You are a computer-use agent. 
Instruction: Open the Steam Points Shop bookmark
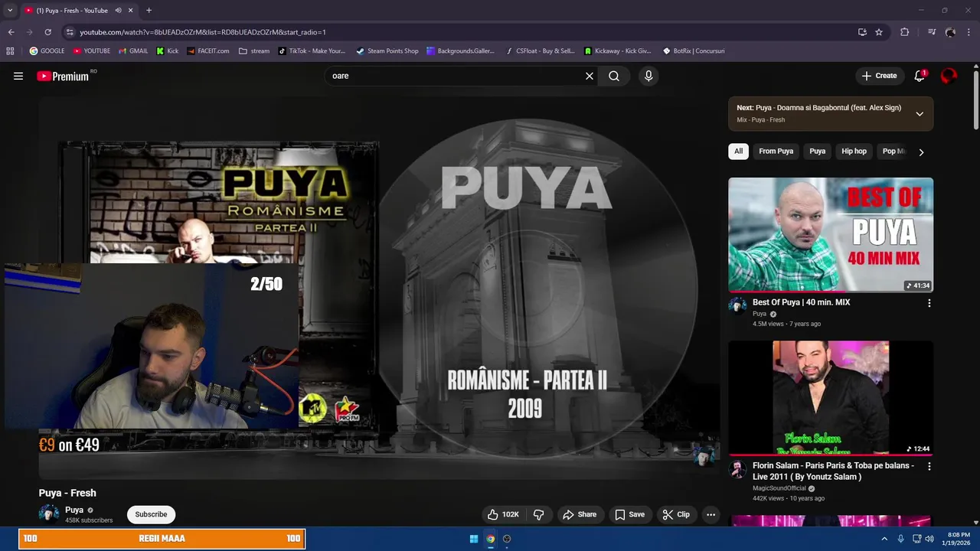pyautogui.click(x=387, y=51)
